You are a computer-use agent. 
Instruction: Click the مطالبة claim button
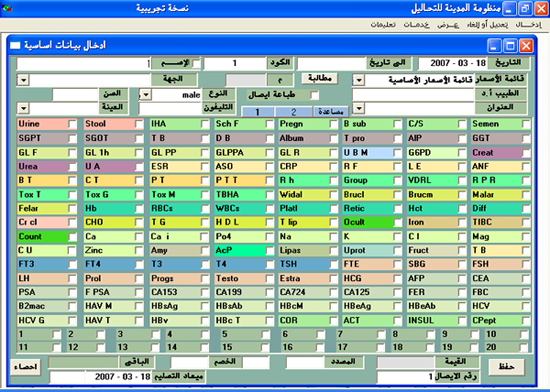point(320,78)
